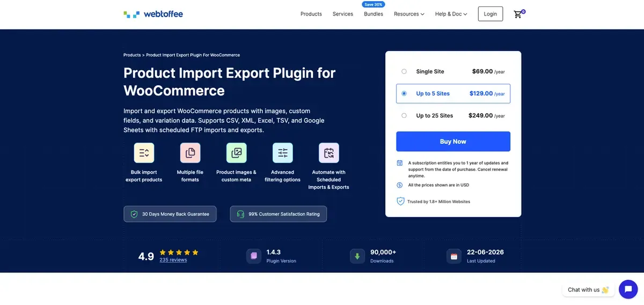Viewport: 644px width, 305px height.
Task: Expand the Resources dropdown menu
Action: tap(409, 14)
